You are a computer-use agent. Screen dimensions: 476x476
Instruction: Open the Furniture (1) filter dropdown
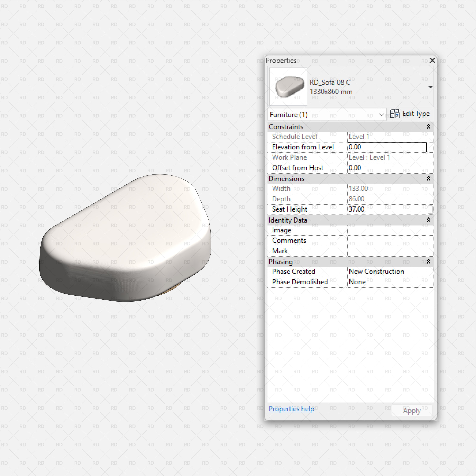point(382,115)
